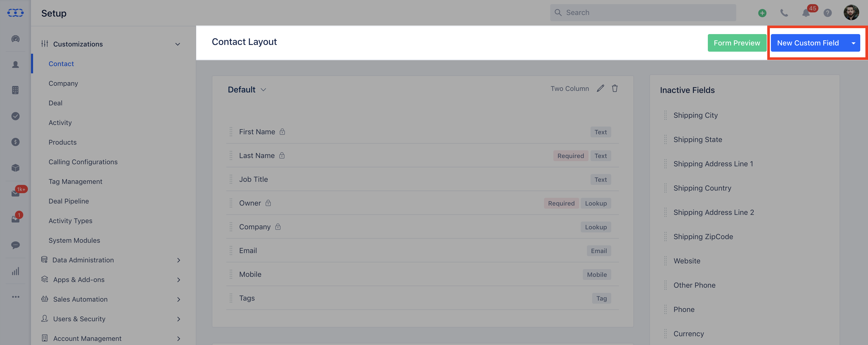
Task: Open the user profile avatar
Action: [851, 13]
